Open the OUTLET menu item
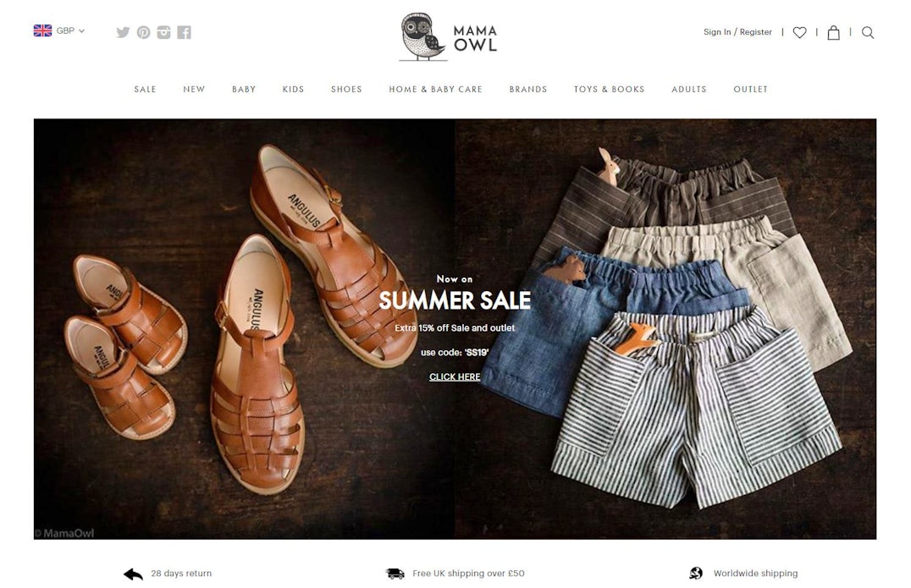This screenshot has height=588, width=911. 751,90
